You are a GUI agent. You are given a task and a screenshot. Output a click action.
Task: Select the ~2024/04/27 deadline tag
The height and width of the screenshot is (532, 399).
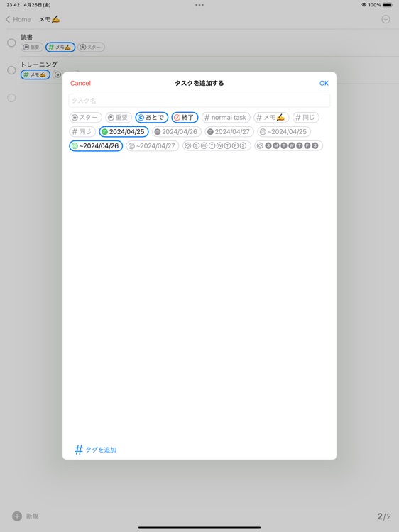tap(153, 146)
